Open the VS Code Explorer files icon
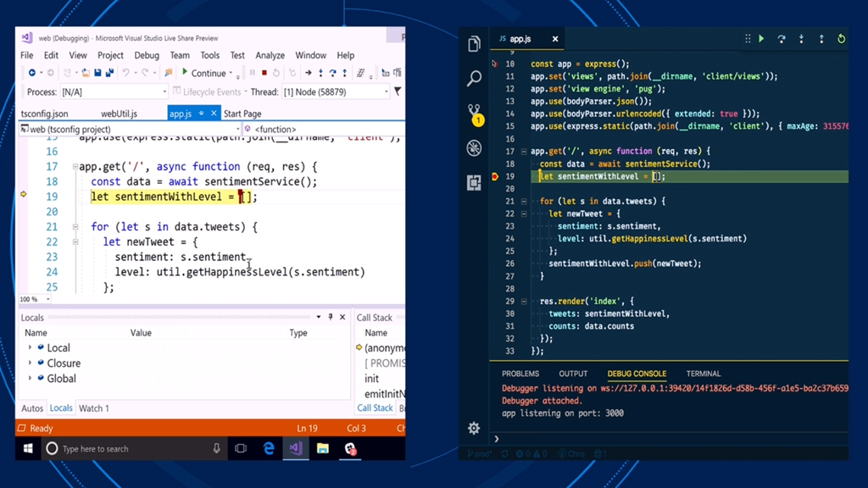868x488 pixels. click(x=474, y=45)
